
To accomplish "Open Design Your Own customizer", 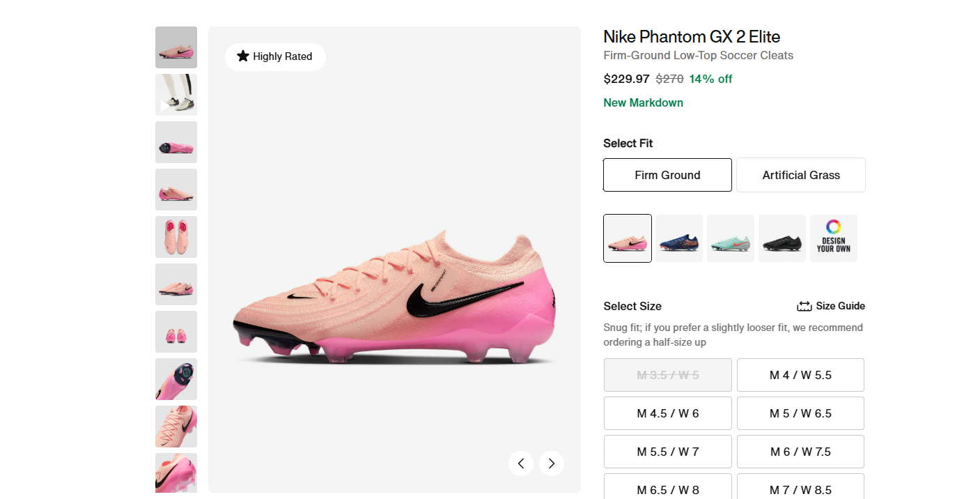I will tap(833, 238).
